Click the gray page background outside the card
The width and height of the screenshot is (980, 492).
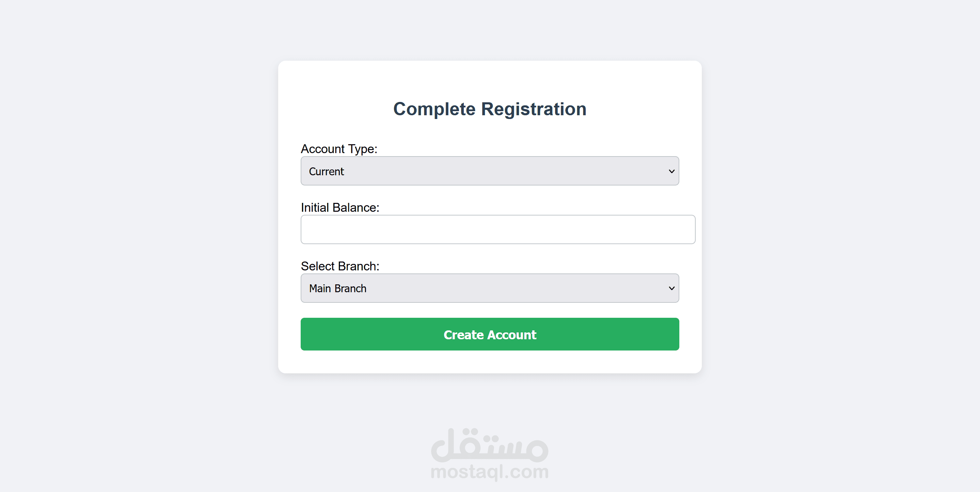[x=137, y=244]
